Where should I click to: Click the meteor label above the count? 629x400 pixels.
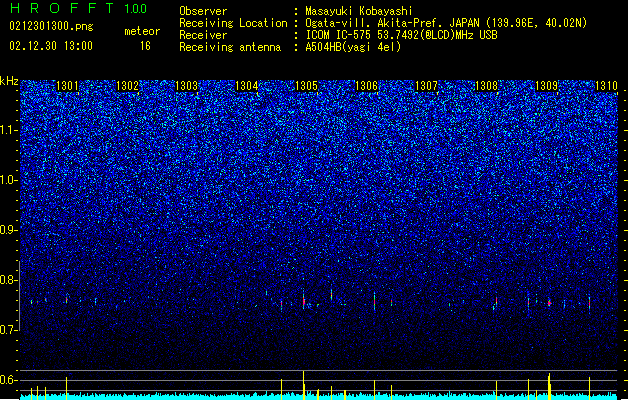(142, 31)
